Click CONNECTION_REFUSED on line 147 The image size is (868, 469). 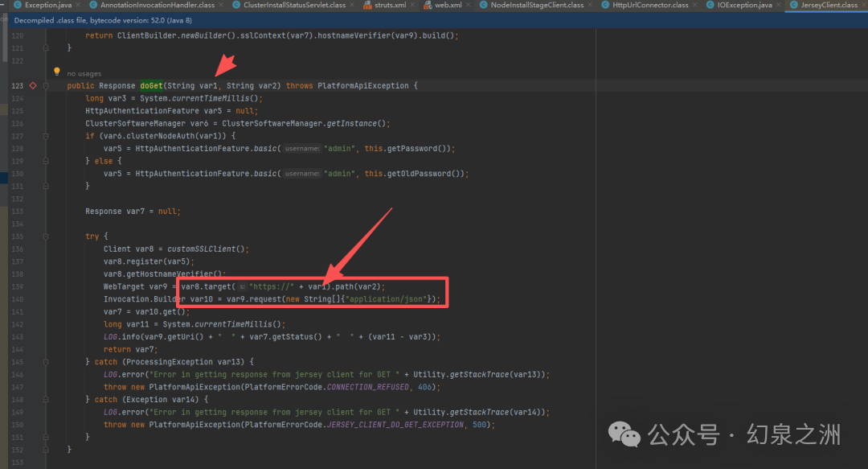coord(367,387)
